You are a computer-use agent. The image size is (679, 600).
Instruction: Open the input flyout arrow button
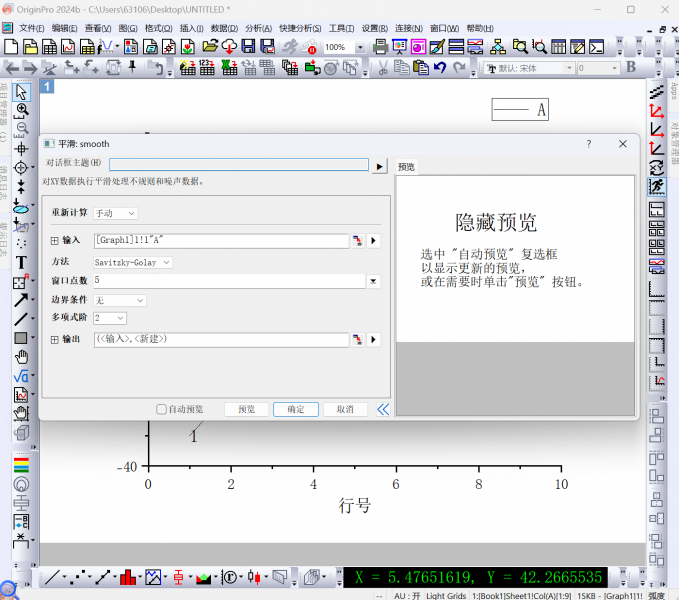[373, 241]
